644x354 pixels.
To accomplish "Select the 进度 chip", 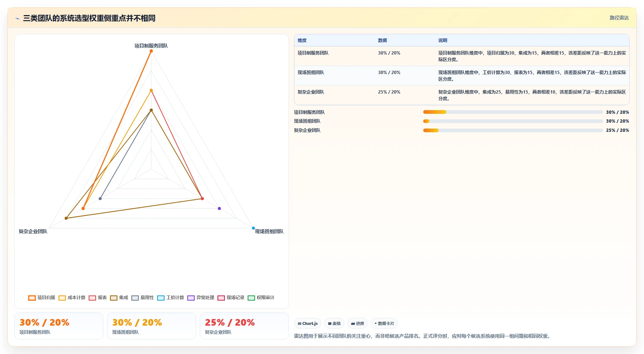I will click(357, 323).
